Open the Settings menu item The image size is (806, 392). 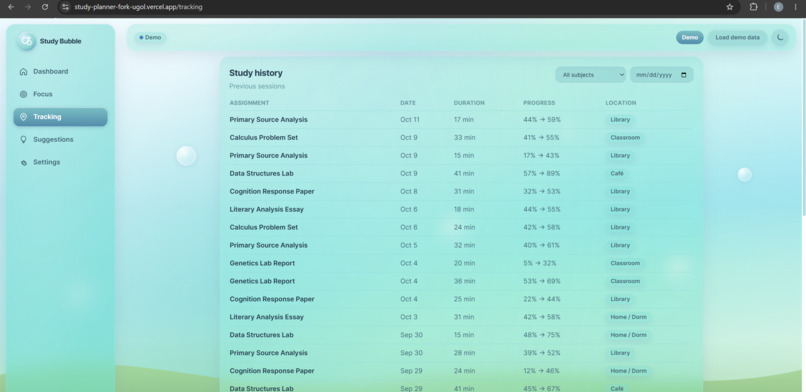(x=60, y=162)
